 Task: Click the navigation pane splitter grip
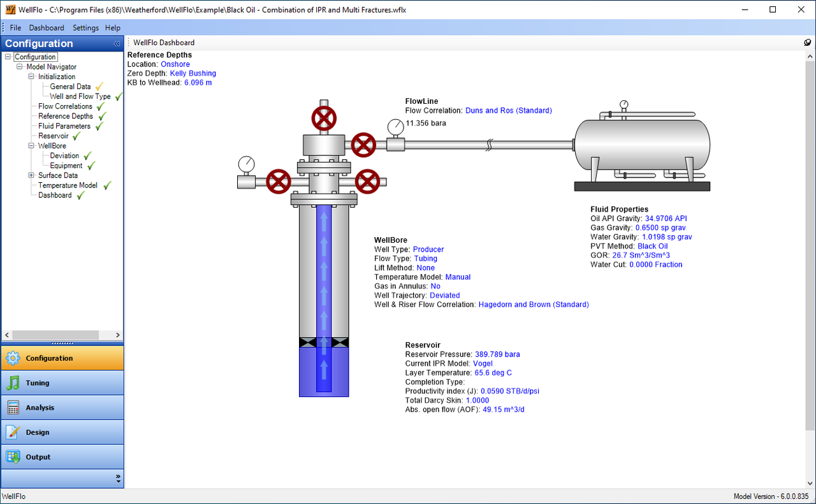[x=62, y=343]
